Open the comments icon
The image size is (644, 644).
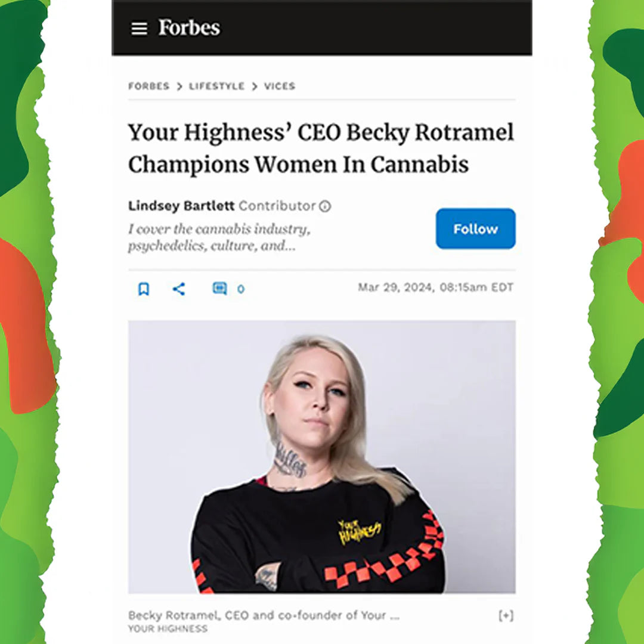point(219,289)
